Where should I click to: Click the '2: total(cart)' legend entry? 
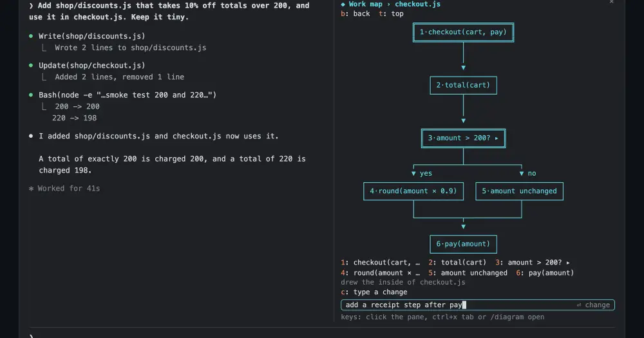tap(457, 263)
